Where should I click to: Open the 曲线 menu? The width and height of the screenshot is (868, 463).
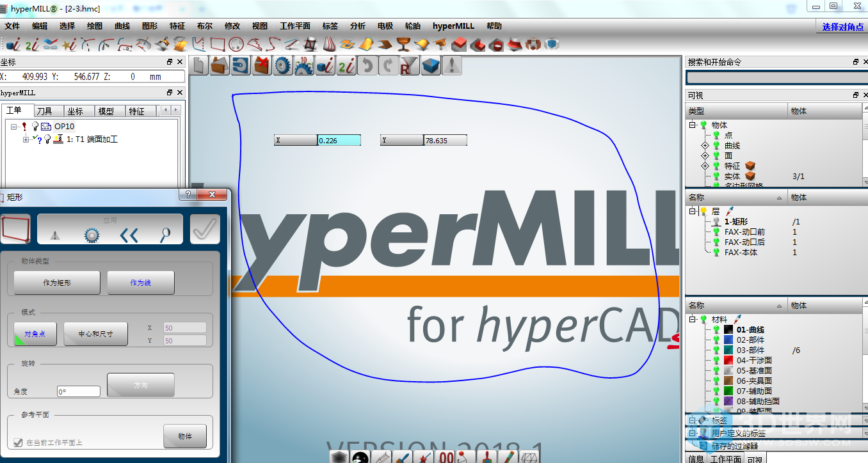pyautogui.click(x=122, y=26)
